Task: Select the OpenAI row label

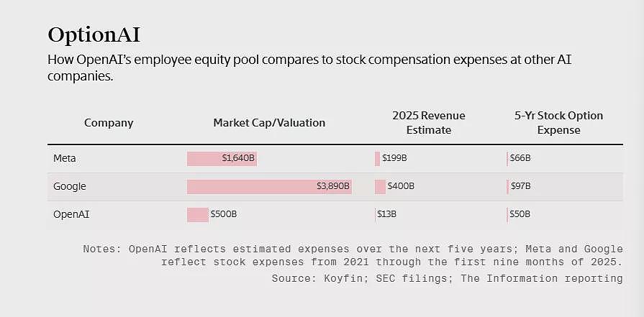Action: click(x=71, y=214)
